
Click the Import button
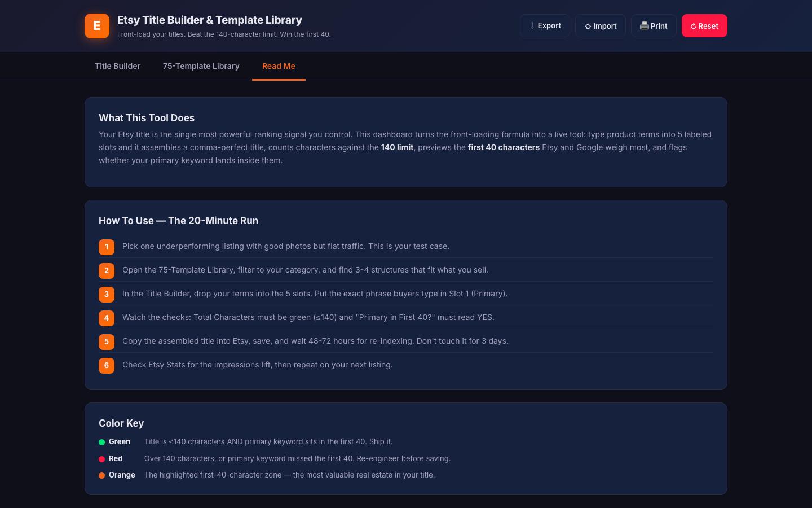(x=601, y=26)
